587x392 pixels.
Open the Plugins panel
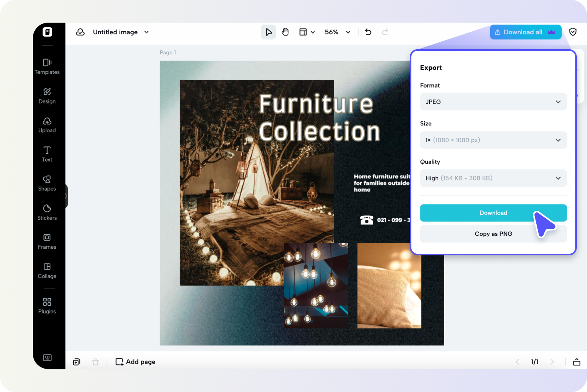point(47,306)
